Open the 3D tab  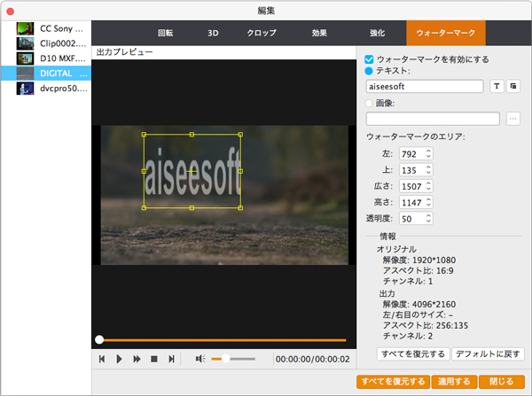(213, 33)
